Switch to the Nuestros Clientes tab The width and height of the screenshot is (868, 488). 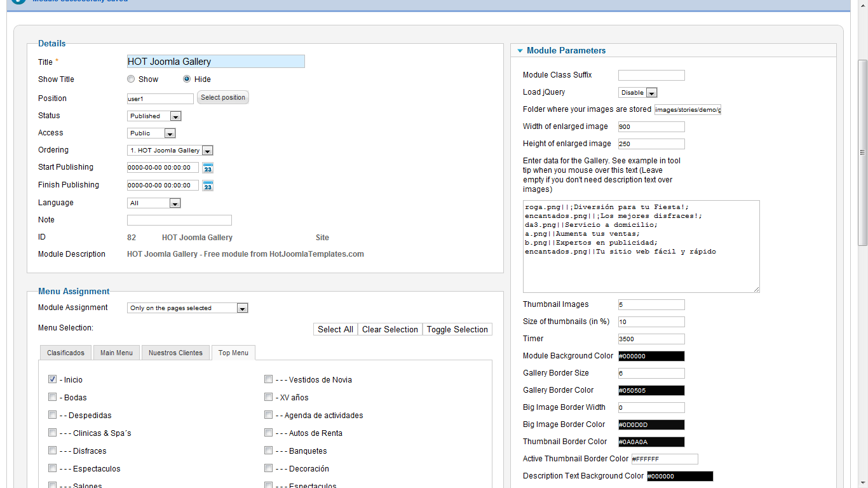(x=175, y=353)
